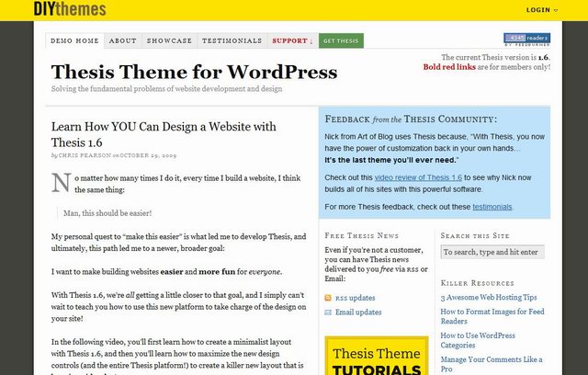
Task: Click the FeedBurner readers count badge
Action: [526, 38]
